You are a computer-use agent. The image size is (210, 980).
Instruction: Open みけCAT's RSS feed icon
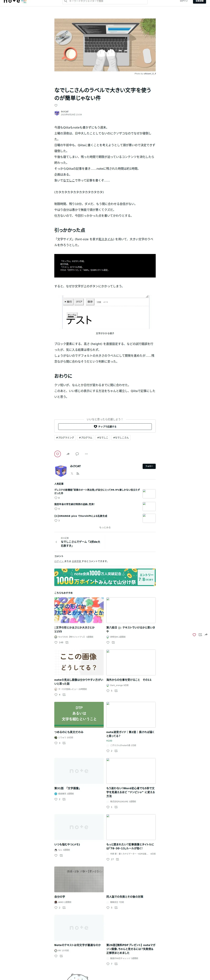pos(78,474)
